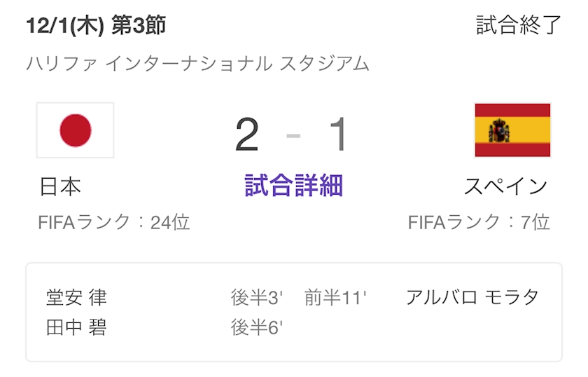The image size is (588, 377).
Task: Click Spain's score number 1
Action: click(339, 135)
